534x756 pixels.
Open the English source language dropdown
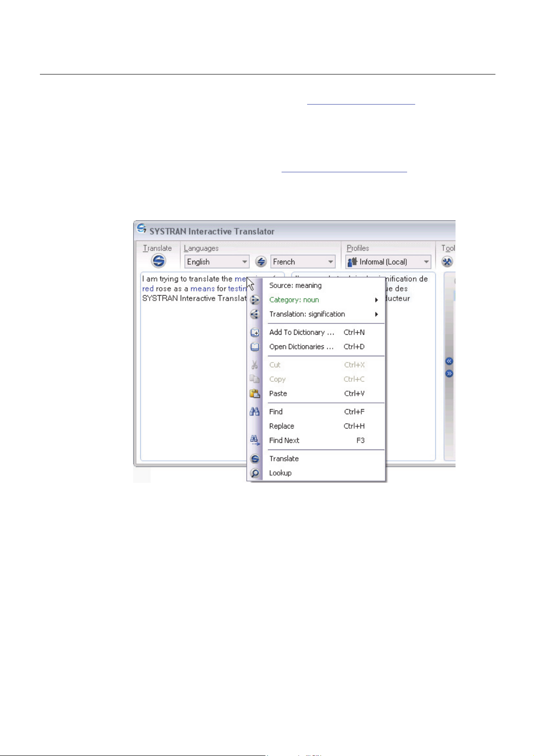pyautogui.click(x=217, y=262)
